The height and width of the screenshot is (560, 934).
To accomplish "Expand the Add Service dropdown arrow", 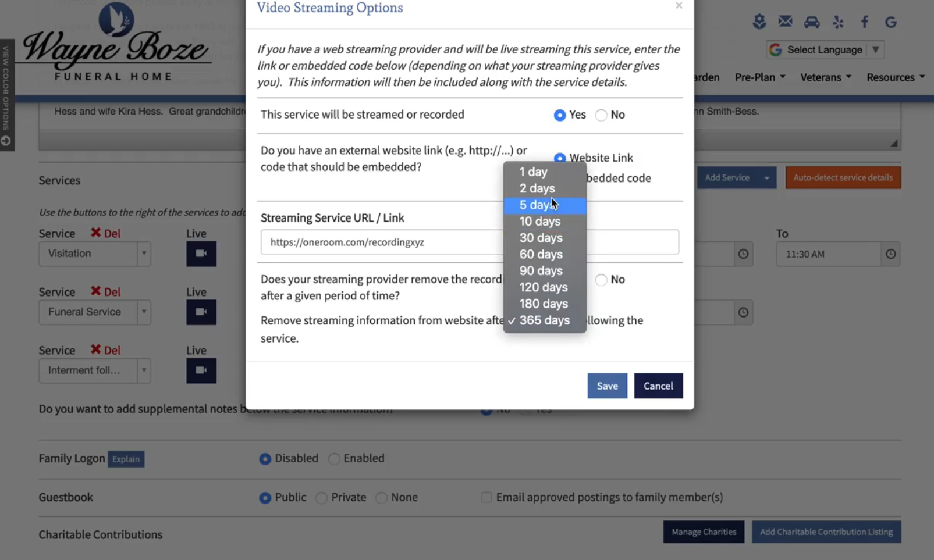I will tap(766, 178).
